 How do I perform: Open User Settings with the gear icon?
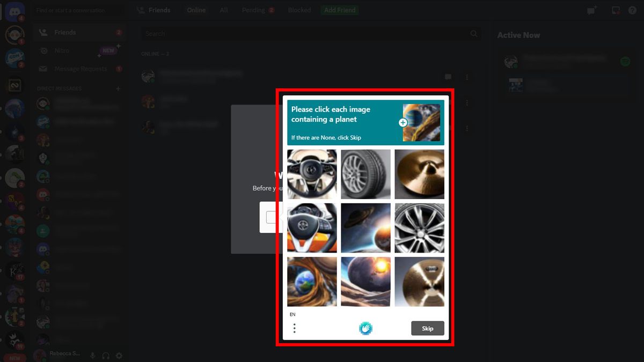(119, 355)
